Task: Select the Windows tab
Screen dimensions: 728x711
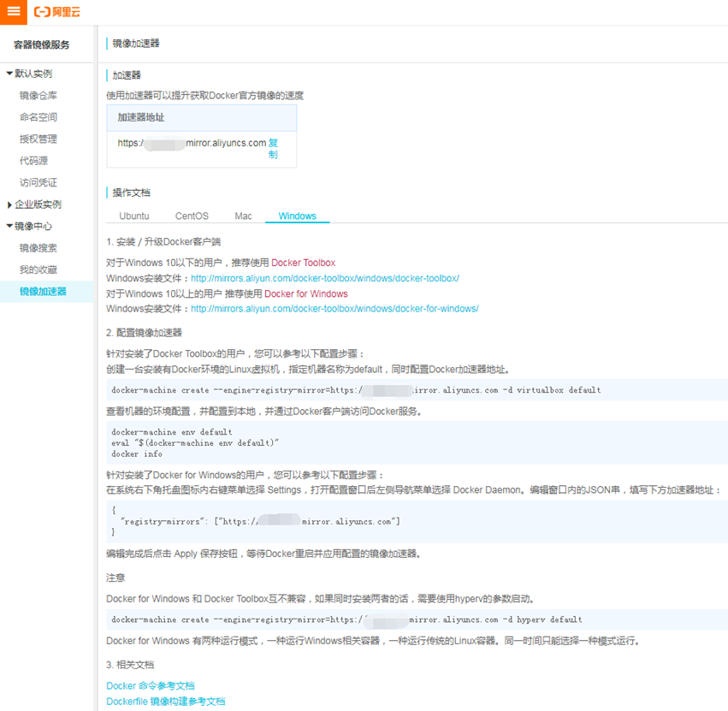Action: pyautogui.click(x=297, y=216)
